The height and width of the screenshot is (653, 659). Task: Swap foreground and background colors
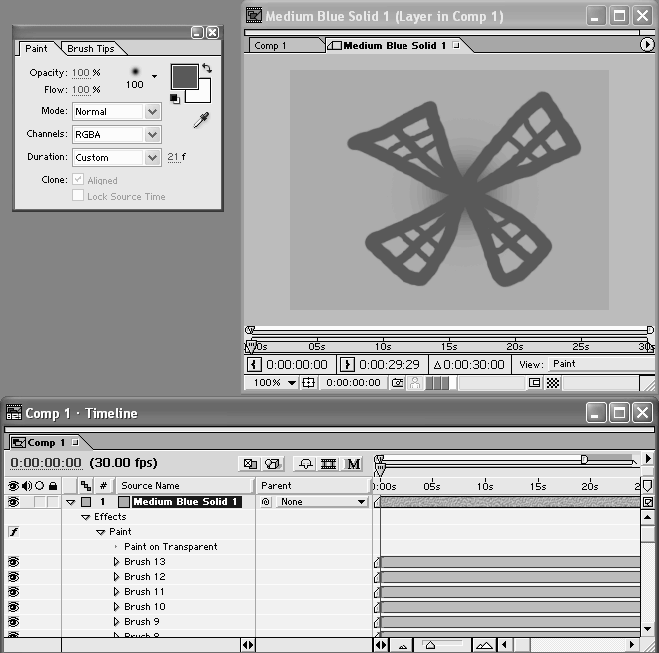coord(206,68)
